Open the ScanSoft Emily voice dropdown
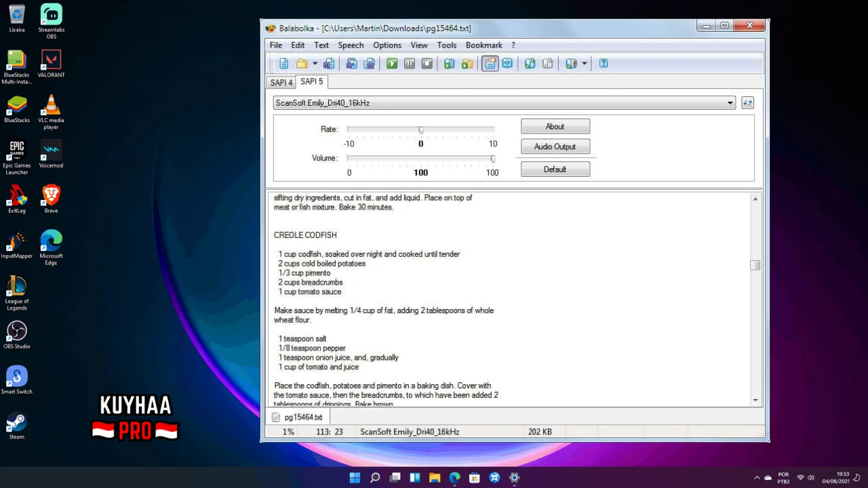The width and height of the screenshot is (868, 488). point(505,103)
